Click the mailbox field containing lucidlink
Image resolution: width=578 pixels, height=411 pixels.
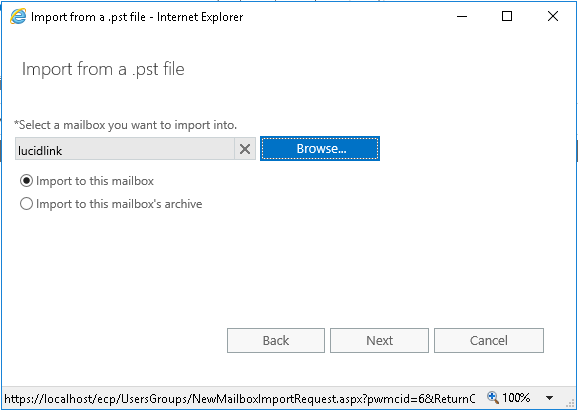pos(125,149)
